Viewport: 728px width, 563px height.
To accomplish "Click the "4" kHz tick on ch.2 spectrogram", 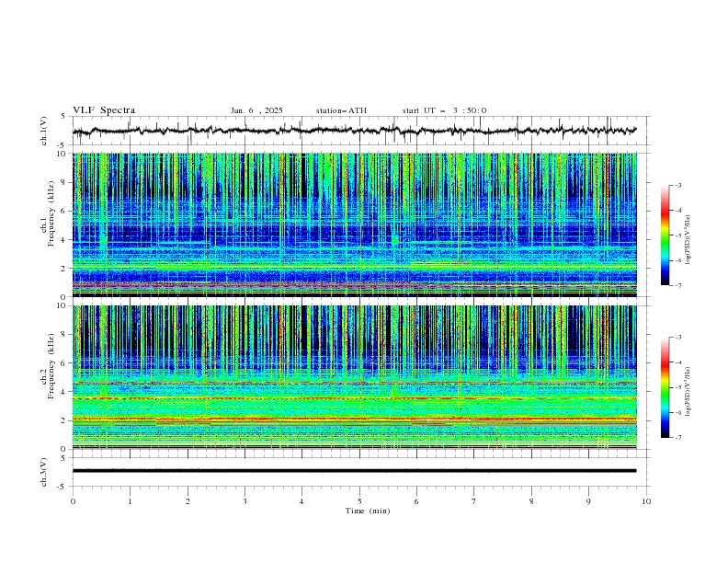I will tap(64, 392).
